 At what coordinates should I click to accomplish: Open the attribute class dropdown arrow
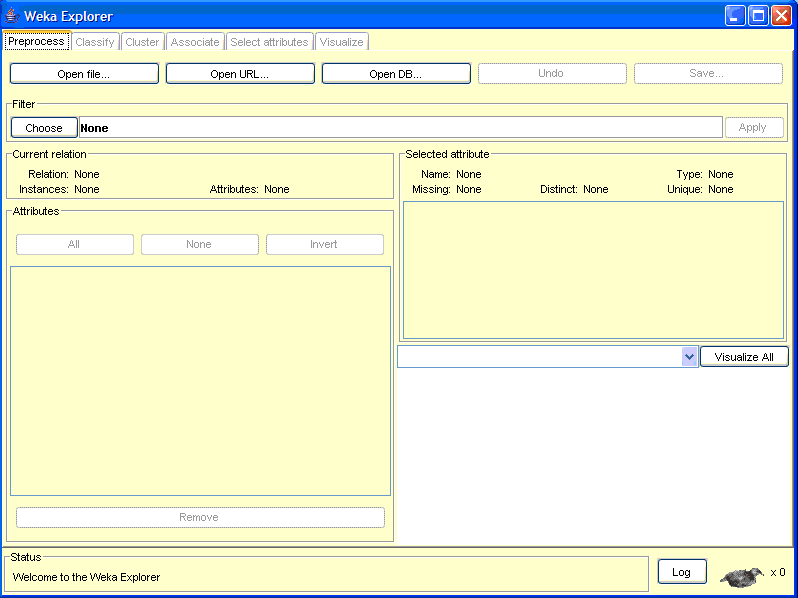point(689,357)
